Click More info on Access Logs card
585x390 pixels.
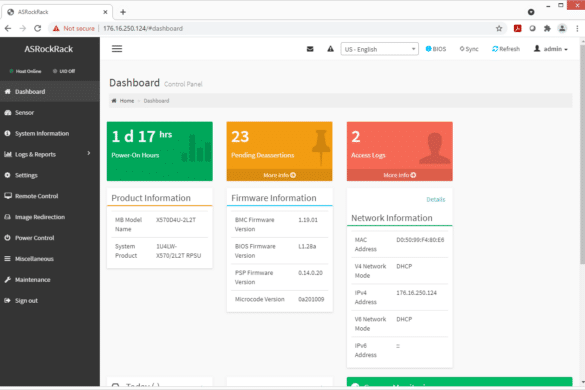pos(400,175)
